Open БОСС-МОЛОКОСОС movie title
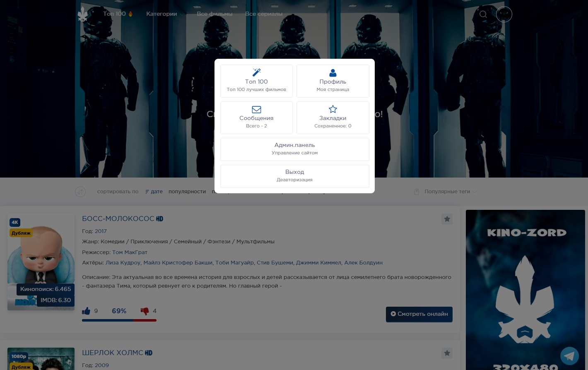Screen dimensions: 588x370 pos(118,219)
